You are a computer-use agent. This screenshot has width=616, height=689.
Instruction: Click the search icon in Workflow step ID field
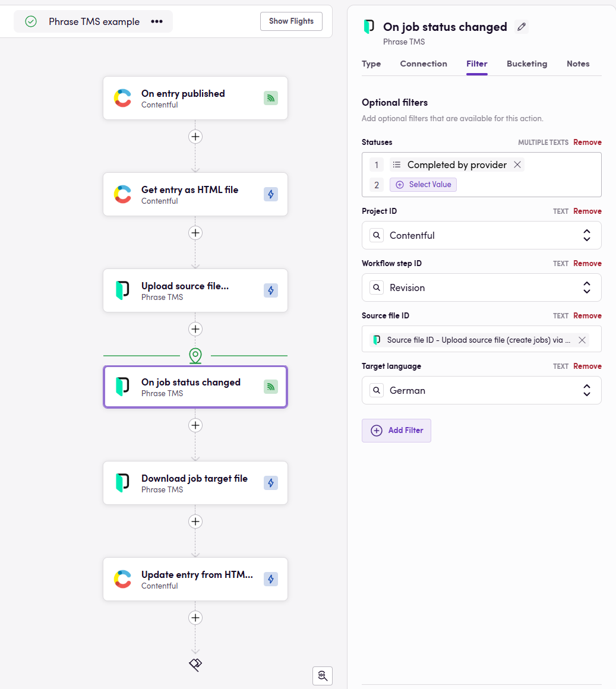[377, 288]
